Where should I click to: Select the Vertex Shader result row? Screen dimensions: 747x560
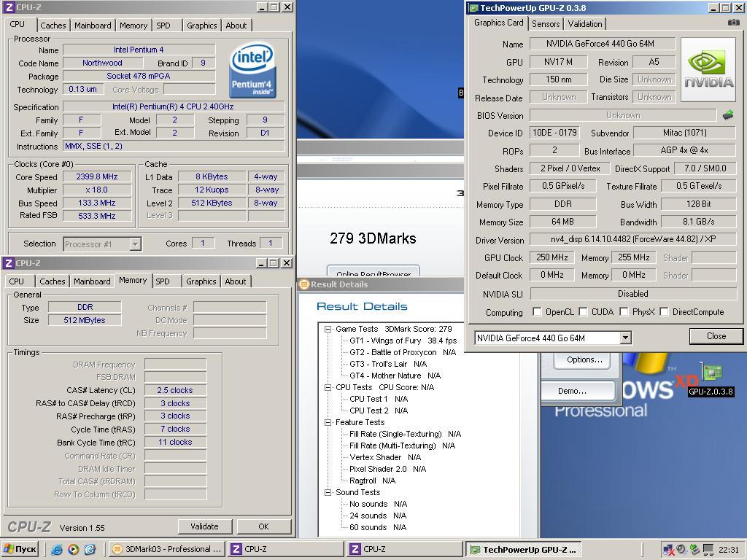point(385,458)
